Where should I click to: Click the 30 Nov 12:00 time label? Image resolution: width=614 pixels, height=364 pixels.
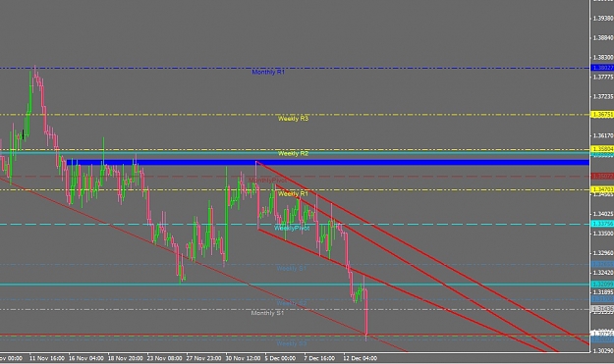(x=243, y=358)
